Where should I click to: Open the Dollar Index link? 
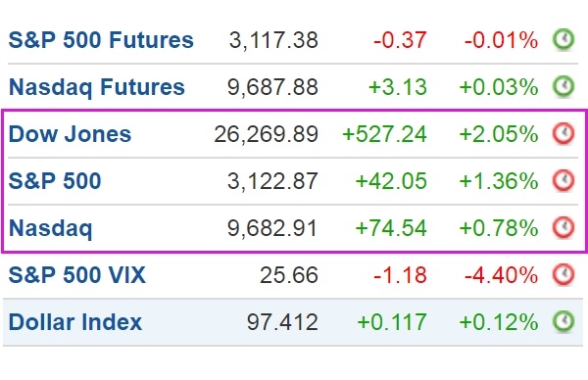pyautogui.click(x=75, y=322)
